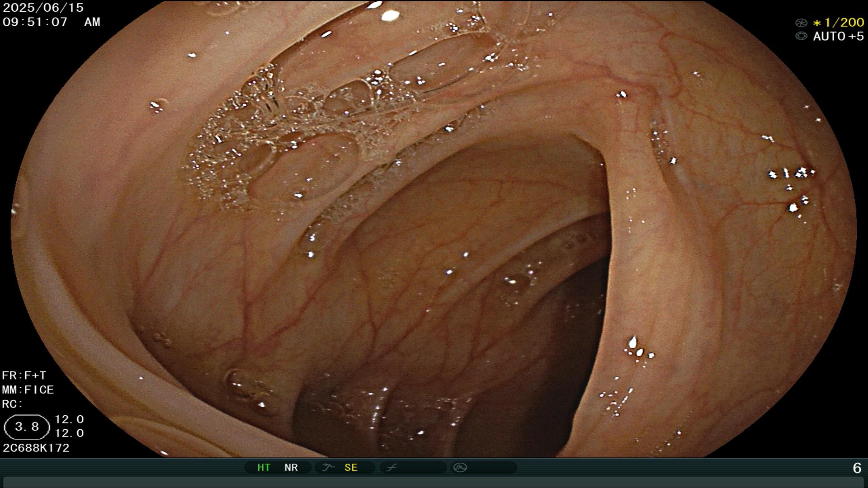Click the scope serial 2C688K172

(36, 448)
